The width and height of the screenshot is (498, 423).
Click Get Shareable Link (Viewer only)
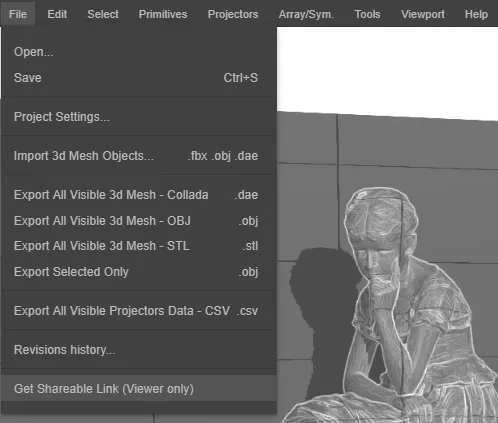[x=139, y=388]
